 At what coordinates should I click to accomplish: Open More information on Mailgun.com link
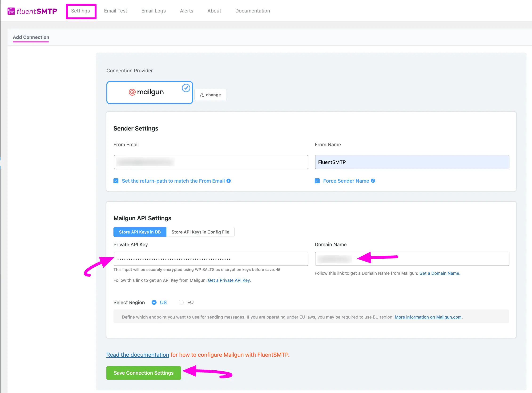(x=428, y=317)
